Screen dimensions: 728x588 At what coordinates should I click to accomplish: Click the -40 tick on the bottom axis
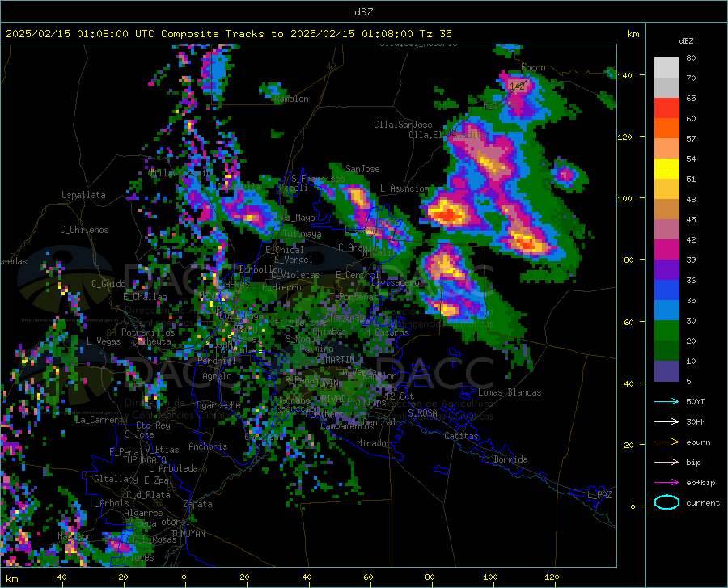[x=59, y=577]
